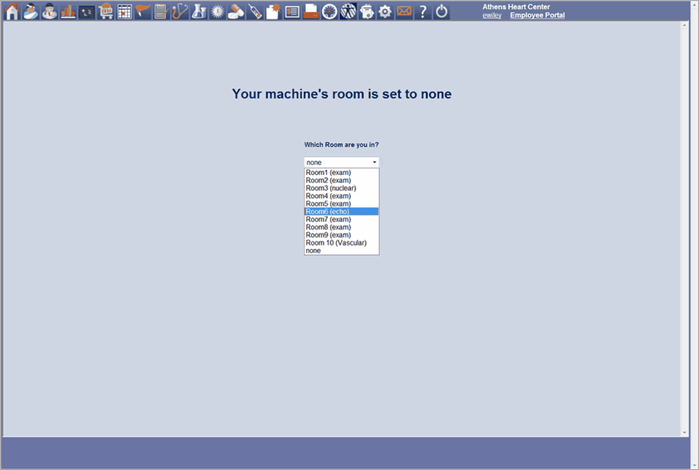Click the power logout icon

pos(442,12)
